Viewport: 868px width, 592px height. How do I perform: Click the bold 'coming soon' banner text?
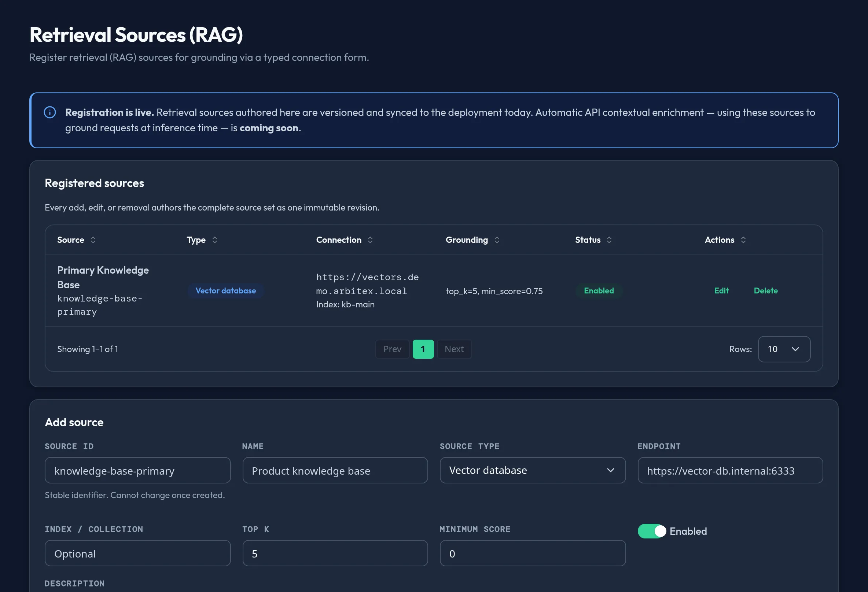pos(269,128)
